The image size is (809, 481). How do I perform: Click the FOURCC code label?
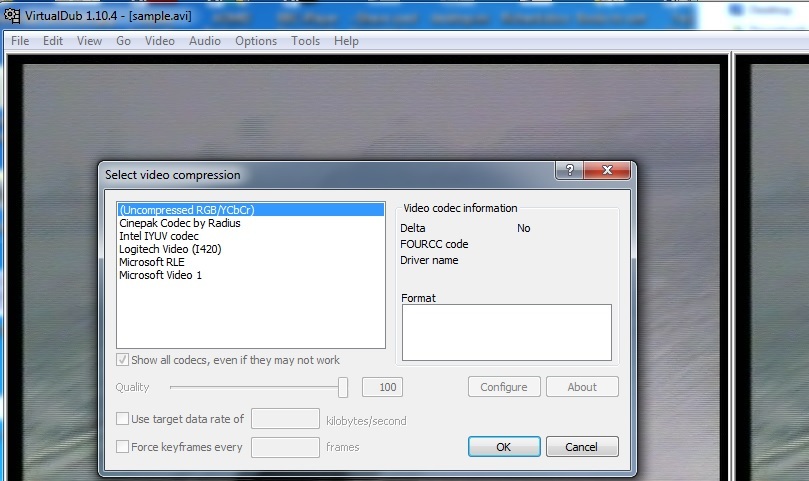point(434,244)
